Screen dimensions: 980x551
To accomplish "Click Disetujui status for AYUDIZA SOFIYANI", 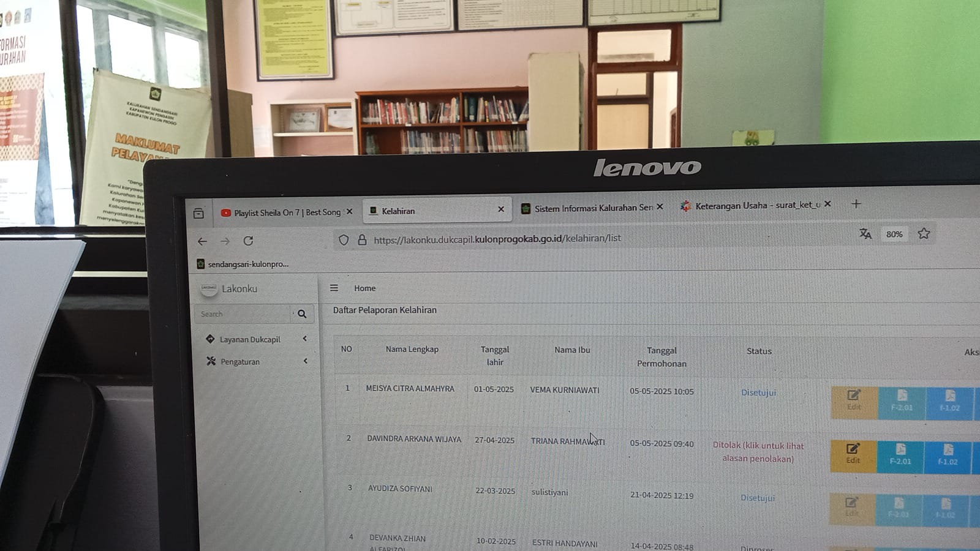I will tap(758, 498).
